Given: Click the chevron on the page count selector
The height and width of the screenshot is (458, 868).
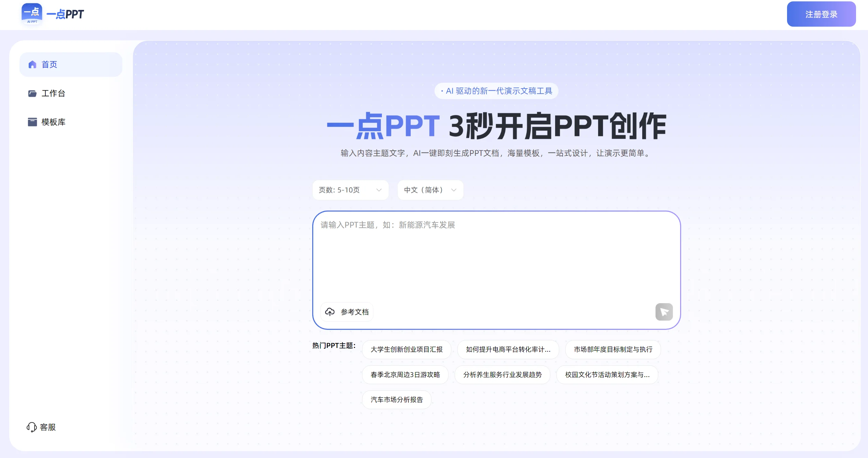Looking at the screenshot, I should 379,190.
